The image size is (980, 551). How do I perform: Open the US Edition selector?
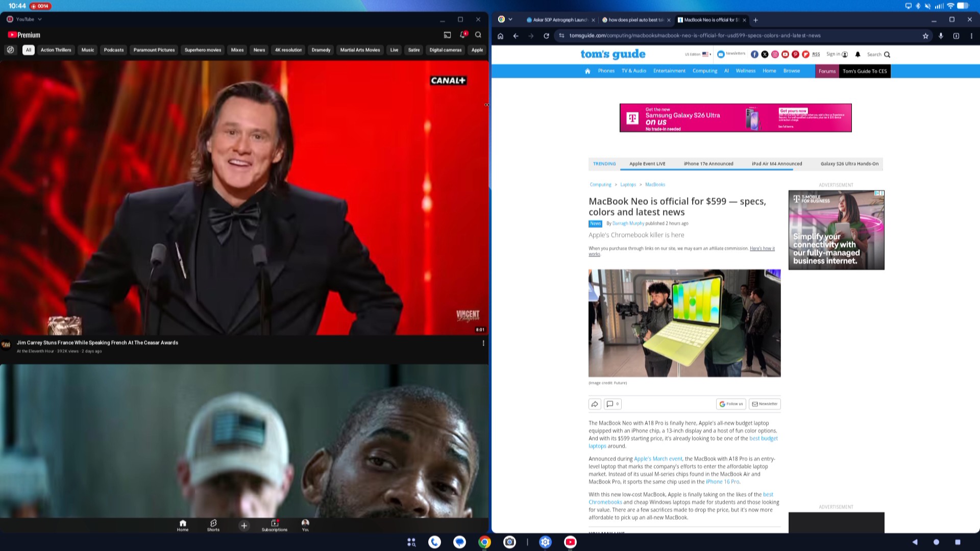click(x=697, y=54)
